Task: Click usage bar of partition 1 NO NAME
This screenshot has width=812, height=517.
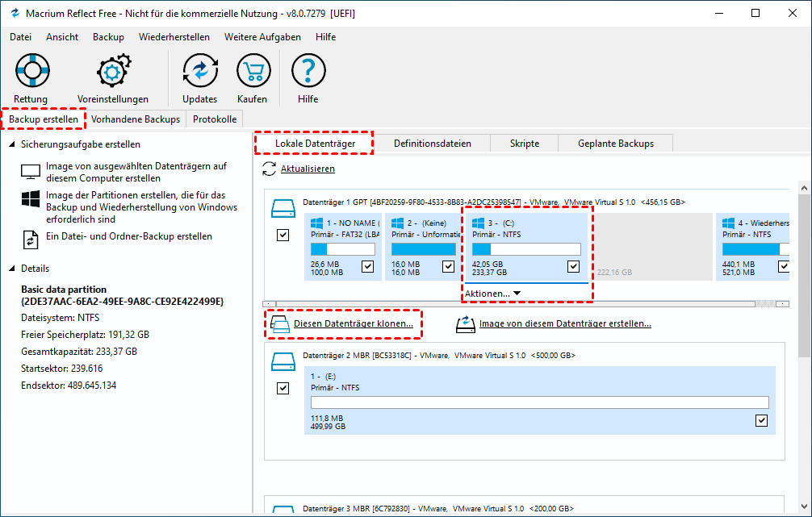Action: point(343,249)
